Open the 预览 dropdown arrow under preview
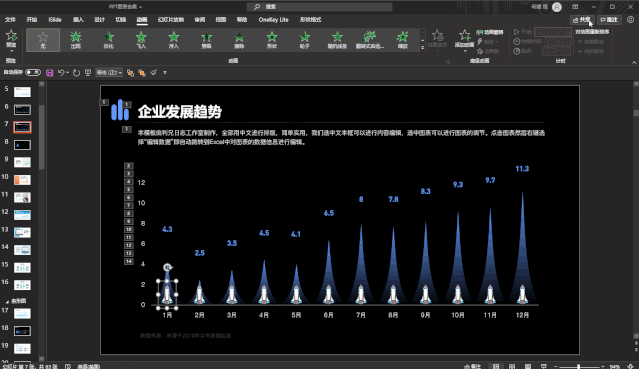Image resolution: width=639 pixels, height=369 pixels. (11, 51)
